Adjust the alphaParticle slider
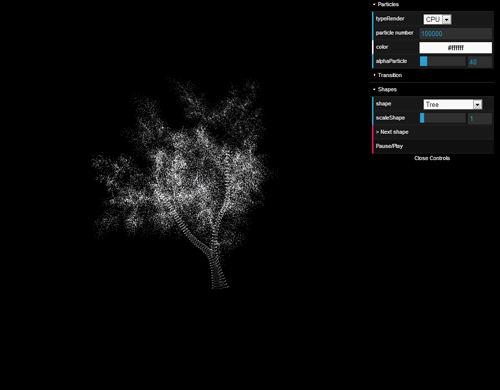 [443, 61]
